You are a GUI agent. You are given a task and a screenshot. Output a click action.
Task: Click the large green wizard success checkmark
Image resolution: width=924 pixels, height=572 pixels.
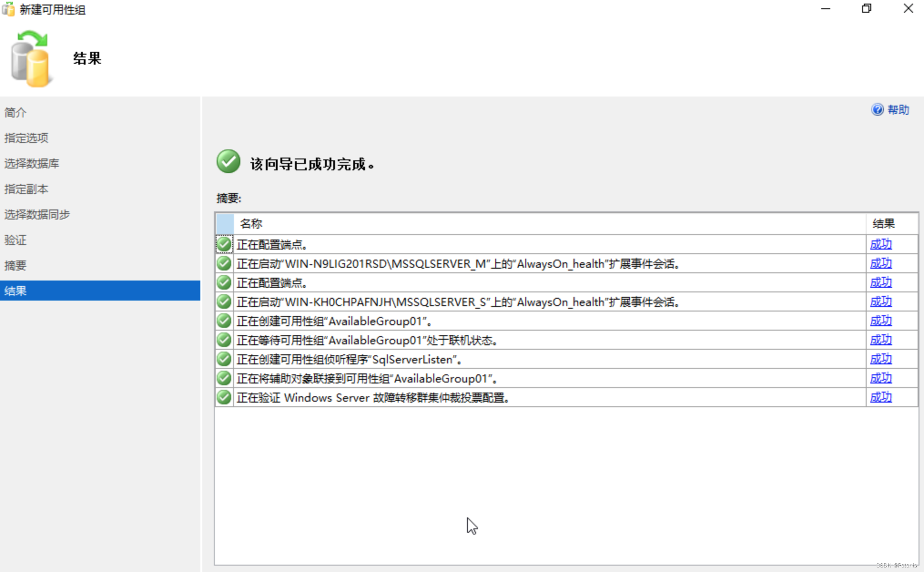228,162
